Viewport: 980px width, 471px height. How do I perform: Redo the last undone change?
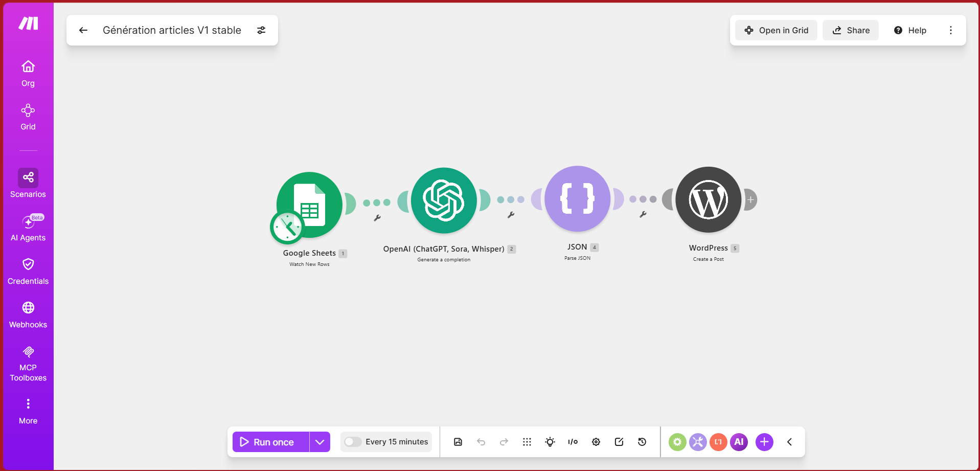[504, 442]
